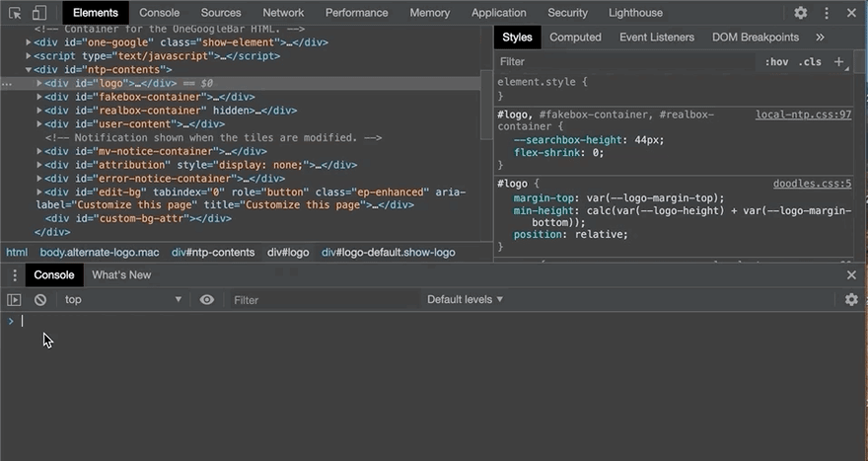
Task: Open the Security tab
Action: tap(567, 13)
